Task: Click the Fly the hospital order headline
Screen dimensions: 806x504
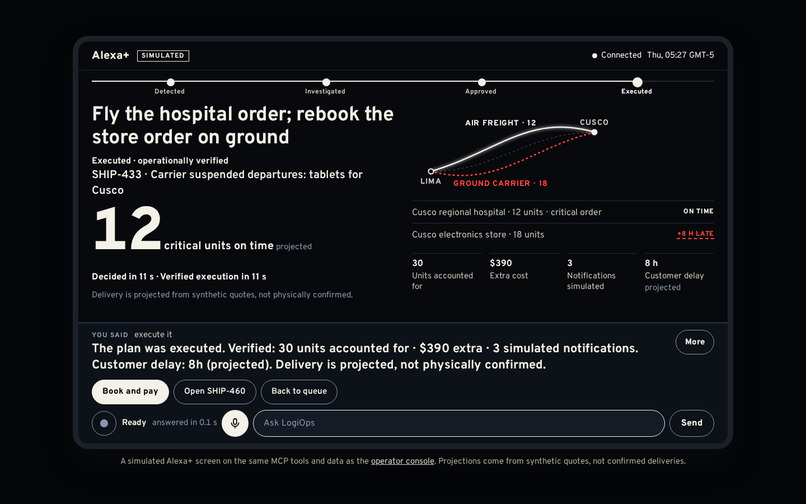Action: click(243, 125)
